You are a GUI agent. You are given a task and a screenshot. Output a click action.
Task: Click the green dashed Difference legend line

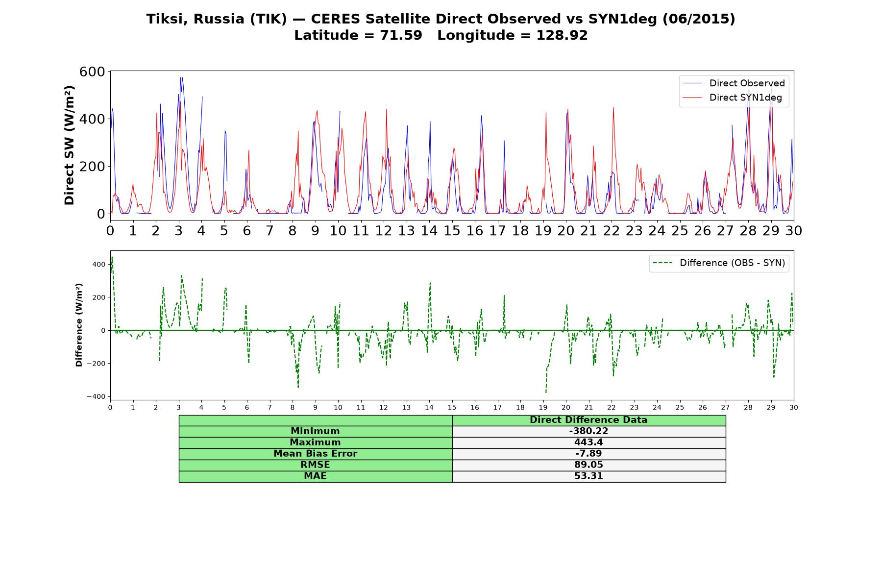pyautogui.click(x=662, y=263)
